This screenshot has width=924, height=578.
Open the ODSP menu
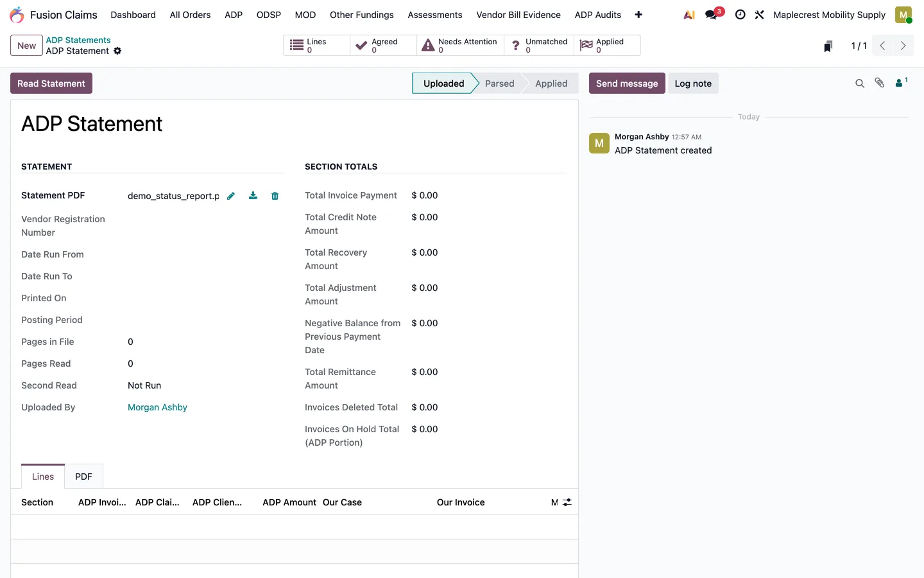coord(269,15)
